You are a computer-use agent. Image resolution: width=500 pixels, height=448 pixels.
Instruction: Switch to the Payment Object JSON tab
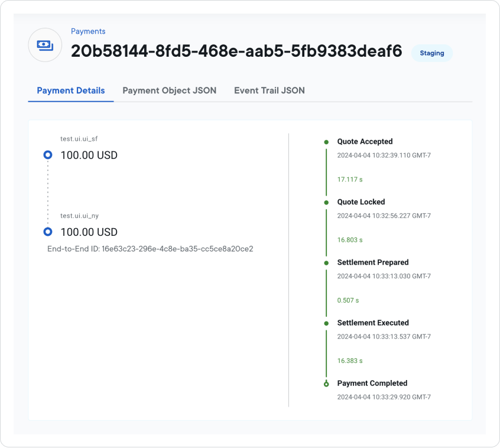169,90
